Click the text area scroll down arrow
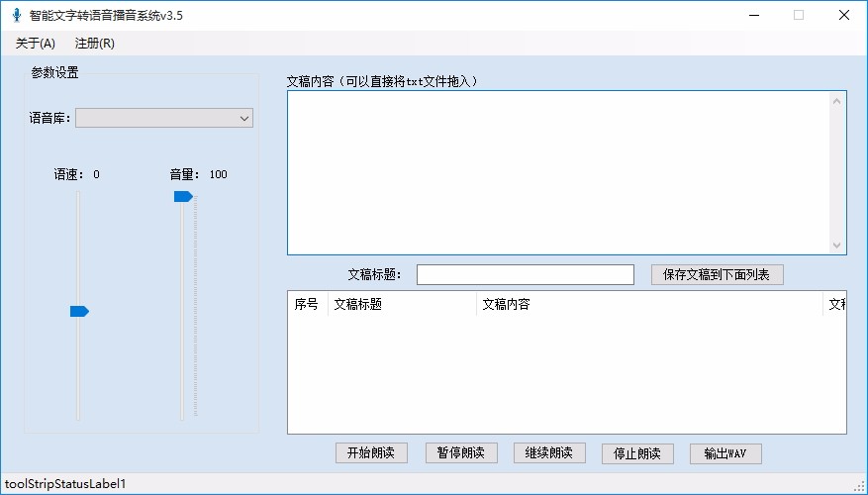868x495 pixels. (x=836, y=246)
